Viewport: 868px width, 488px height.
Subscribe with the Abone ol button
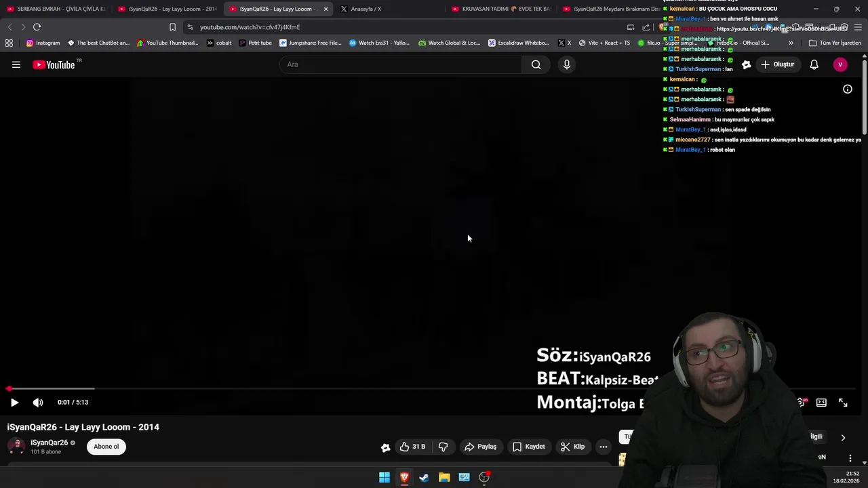pyautogui.click(x=106, y=447)
